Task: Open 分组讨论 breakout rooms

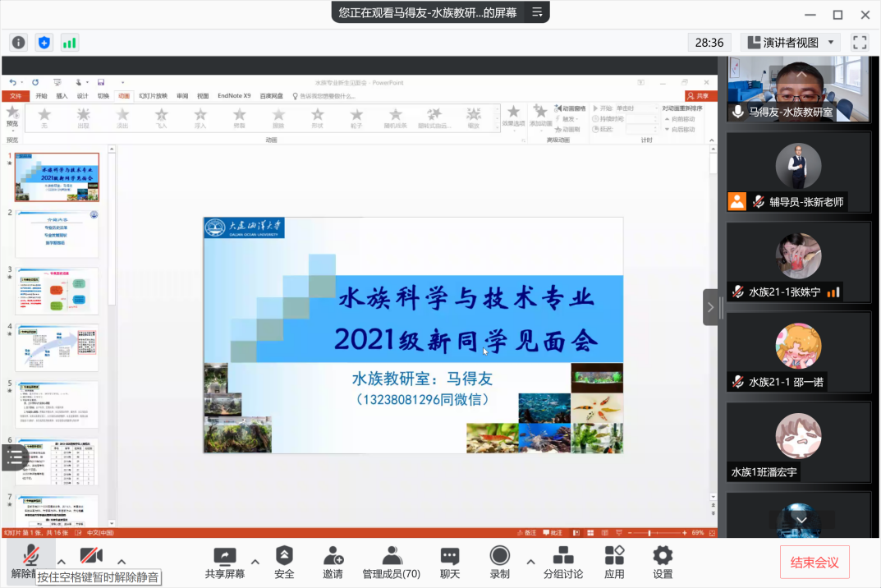Action: (563, 562)
